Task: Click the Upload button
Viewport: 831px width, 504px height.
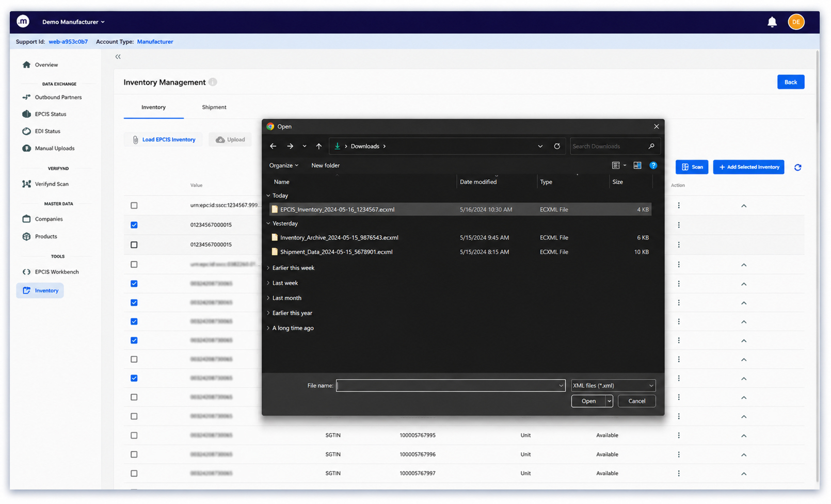Action: (230, 139)
